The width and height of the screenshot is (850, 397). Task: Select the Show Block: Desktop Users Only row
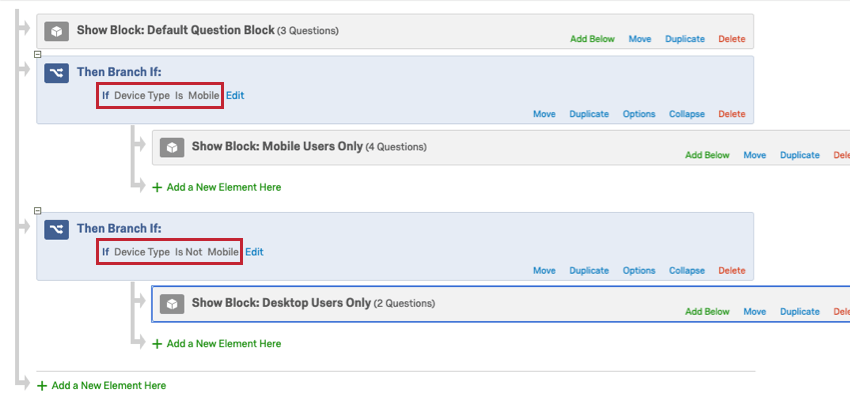(501, 304)
